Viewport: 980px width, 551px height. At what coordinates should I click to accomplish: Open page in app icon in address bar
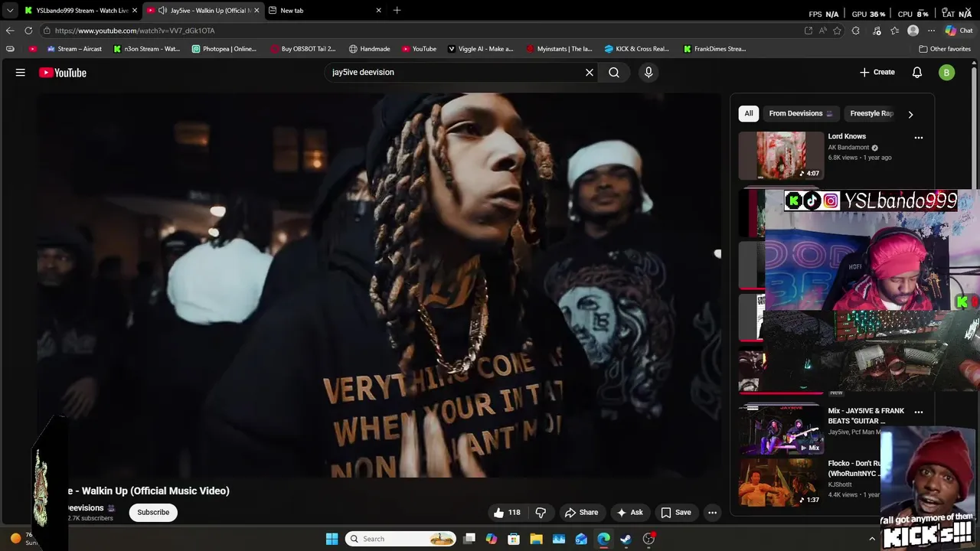[808, 31]
